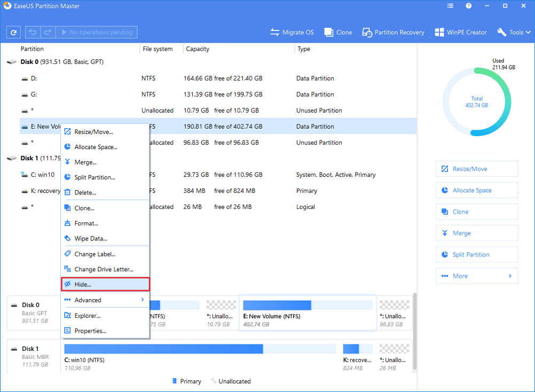Select the G: partition row
The width and height of the screenshot is (535, 392).
(x=218, y=95)
